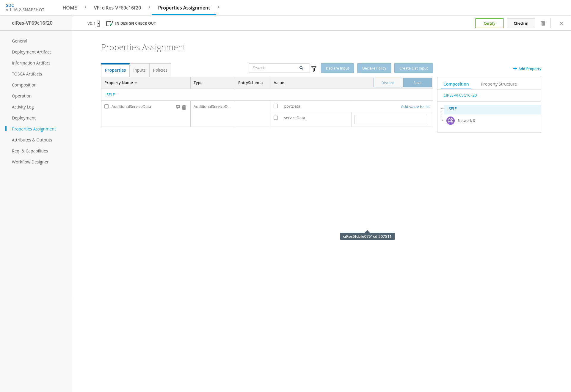Open Composition in the left sidebar
This screenshot has width=571, height=392.
24,85
